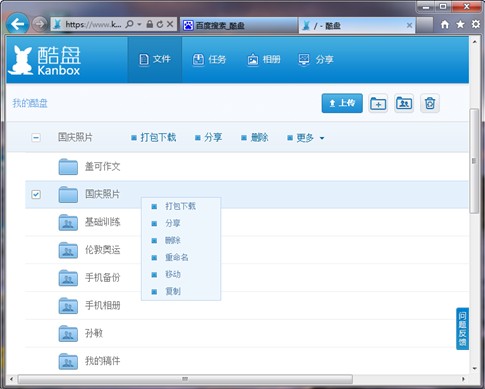Click the 国庆照片 folder name in list
Image resolution: width=485 pixels, height=389 pixels.
102,194
